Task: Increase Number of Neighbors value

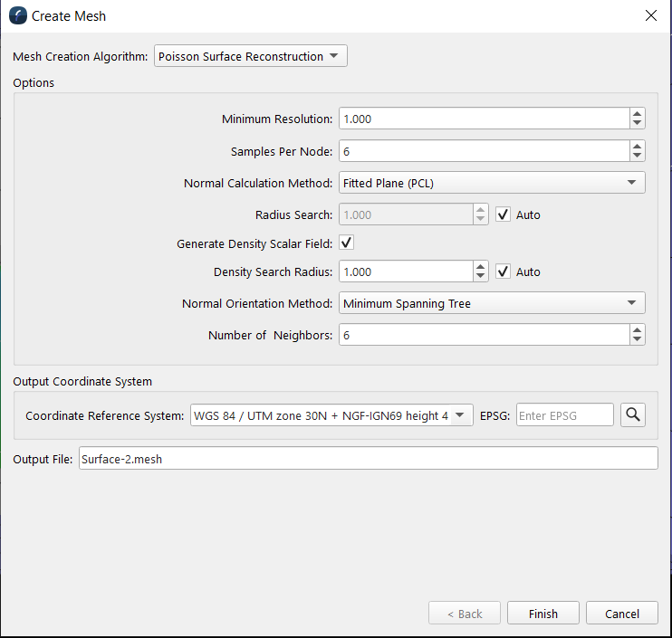Action: [638, 330]
